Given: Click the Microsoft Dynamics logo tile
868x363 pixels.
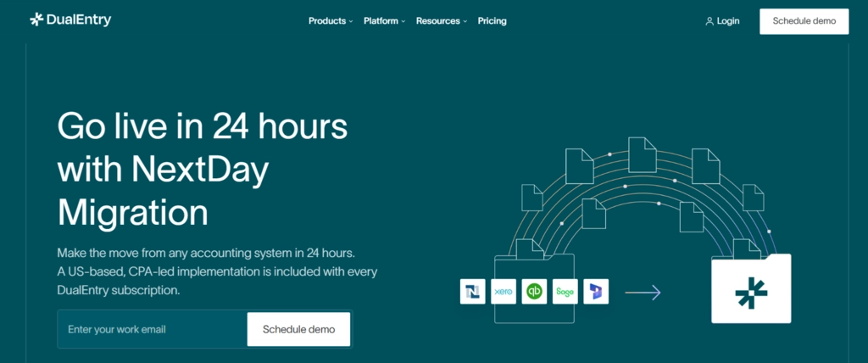Looking at the screenshot, I should (x=596, y=292).
